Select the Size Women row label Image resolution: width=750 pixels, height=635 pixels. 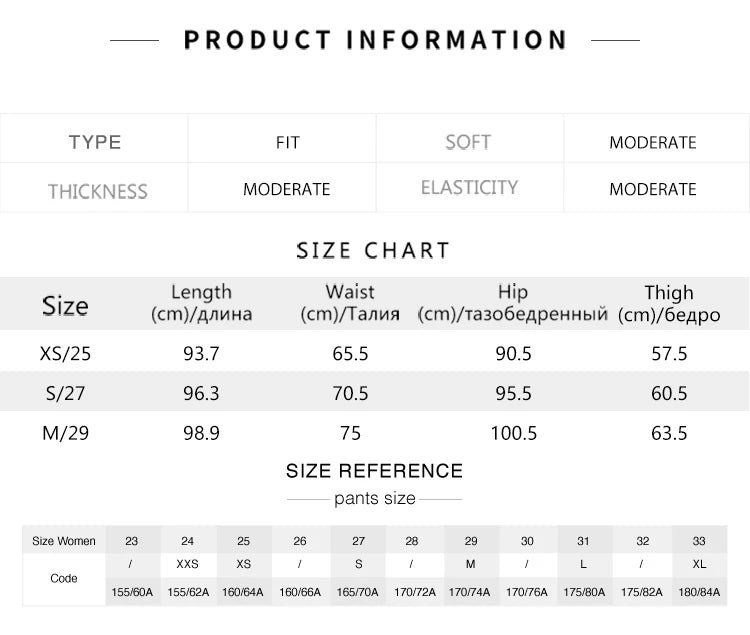pos(64,541)
